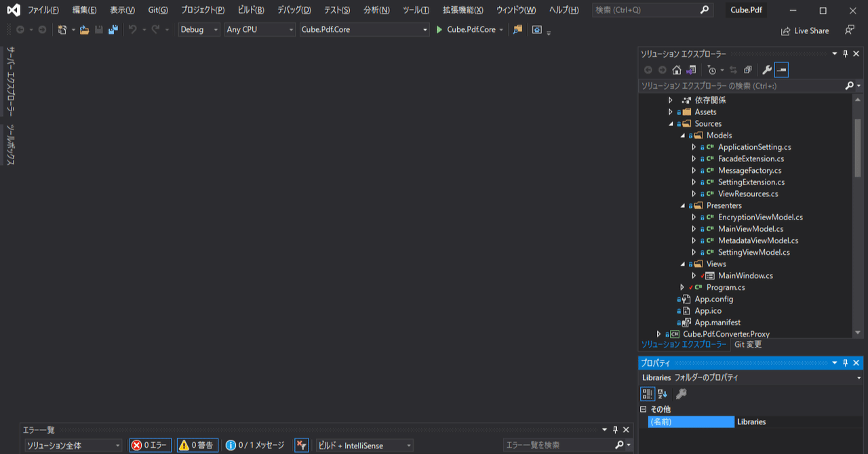Select MainViewModel.cs in Solution Explorer
The height and width of the screenshot is (454, 868).
[x=751, y=229]
